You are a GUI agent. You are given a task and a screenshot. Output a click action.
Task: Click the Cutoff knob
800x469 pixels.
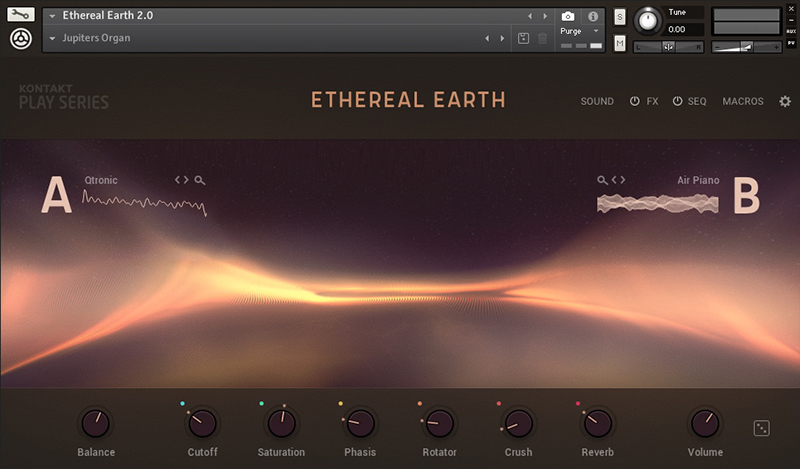[x=203, y=423]
